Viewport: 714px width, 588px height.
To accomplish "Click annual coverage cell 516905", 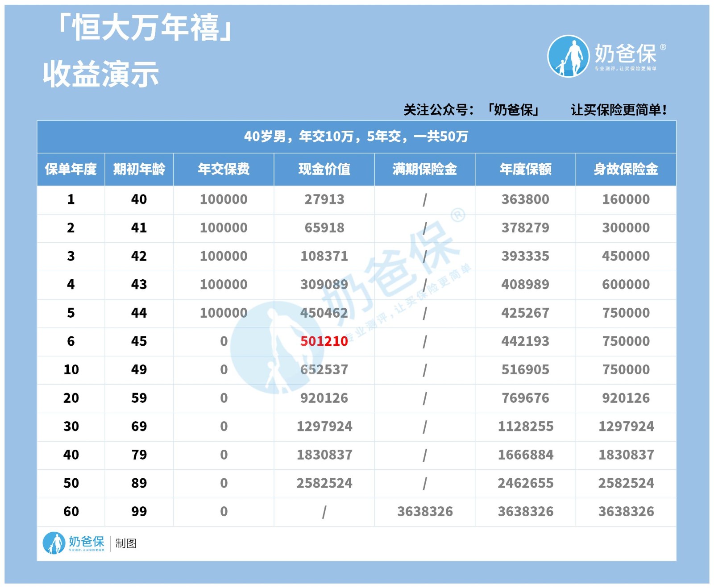I will point(526,369).
